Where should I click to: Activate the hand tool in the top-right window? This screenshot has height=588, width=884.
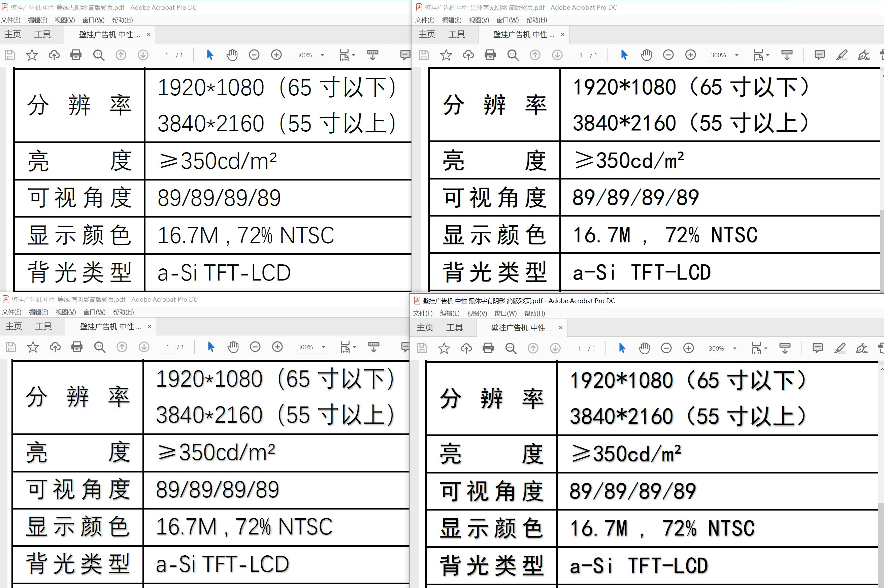pyautogui.click(x=646, y=55)
